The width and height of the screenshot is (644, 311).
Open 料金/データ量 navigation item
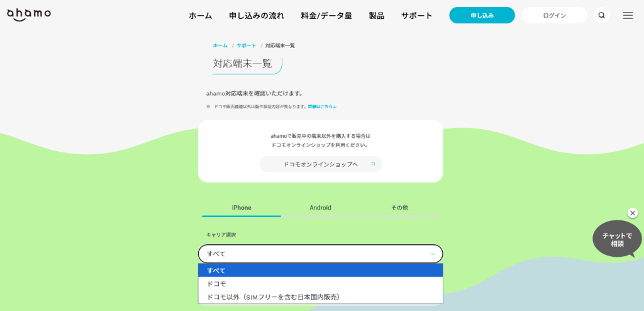326,16
